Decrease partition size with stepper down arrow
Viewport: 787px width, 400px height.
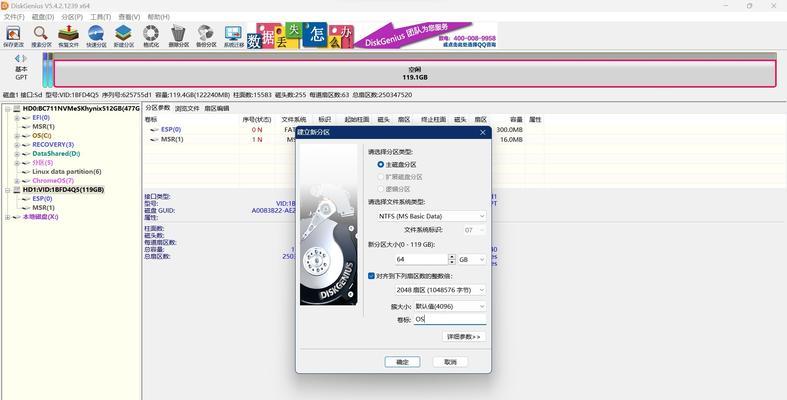click(x=452, y=262)
